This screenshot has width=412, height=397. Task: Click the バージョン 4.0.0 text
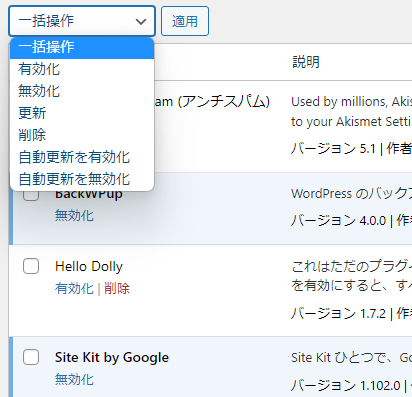(338, 220)
